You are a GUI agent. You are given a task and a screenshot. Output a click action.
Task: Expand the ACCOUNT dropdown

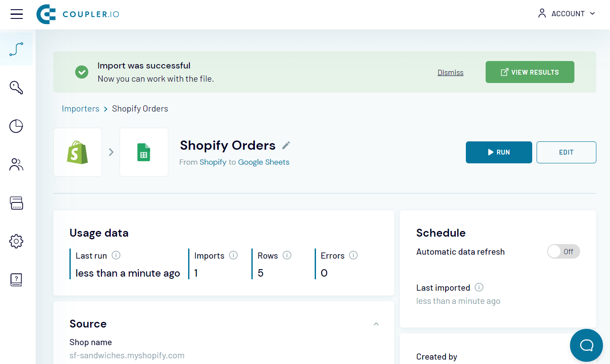tap(567, 14)
